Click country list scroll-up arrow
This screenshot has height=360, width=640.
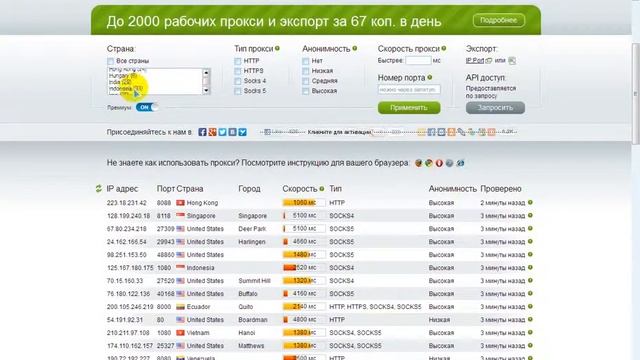tap(206, 73)
